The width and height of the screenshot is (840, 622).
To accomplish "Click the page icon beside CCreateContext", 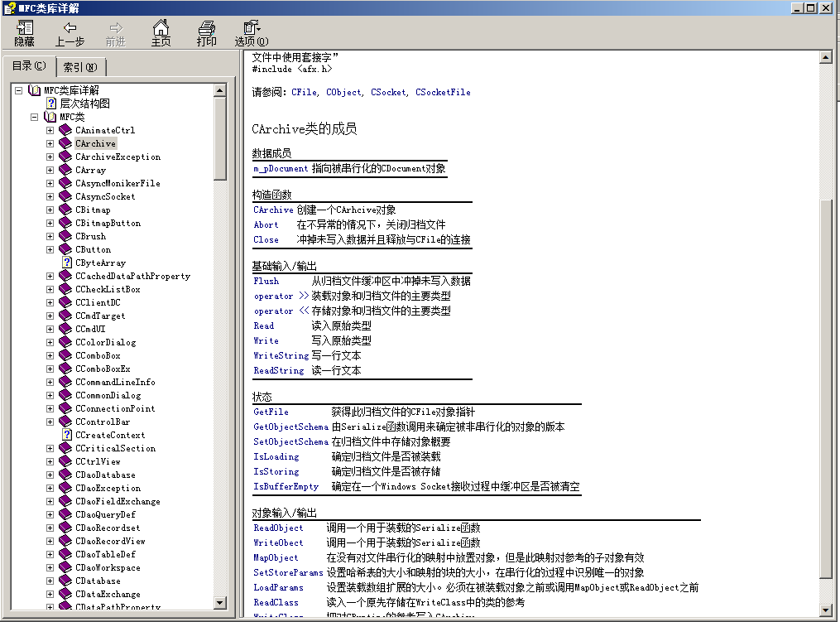I will [67, 434].
